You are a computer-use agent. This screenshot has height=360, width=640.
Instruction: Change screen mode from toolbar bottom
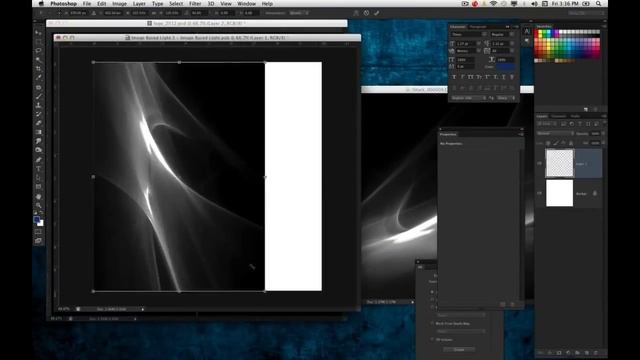(x=38, y=241)
